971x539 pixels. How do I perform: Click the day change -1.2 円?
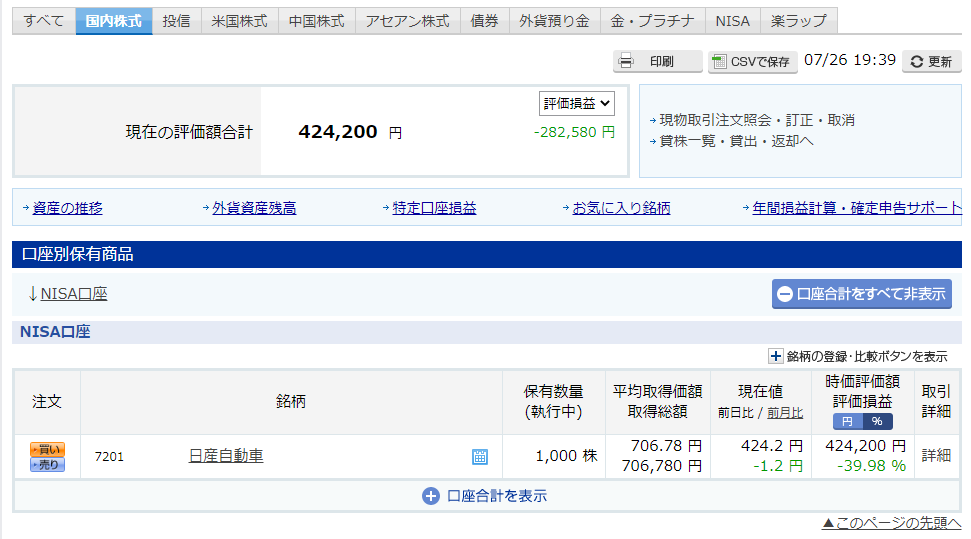778,465
